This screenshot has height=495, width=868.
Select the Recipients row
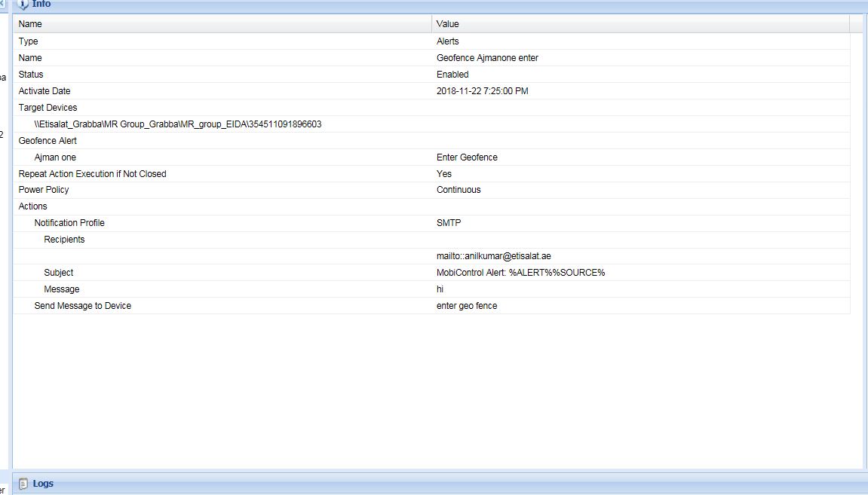tap(64, 240)
